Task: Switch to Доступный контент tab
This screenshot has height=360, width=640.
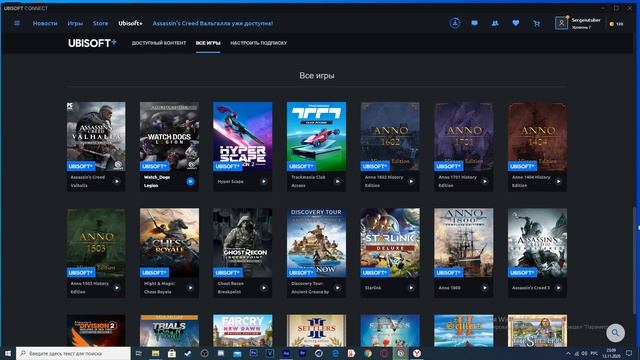Action: pos(159,43)
